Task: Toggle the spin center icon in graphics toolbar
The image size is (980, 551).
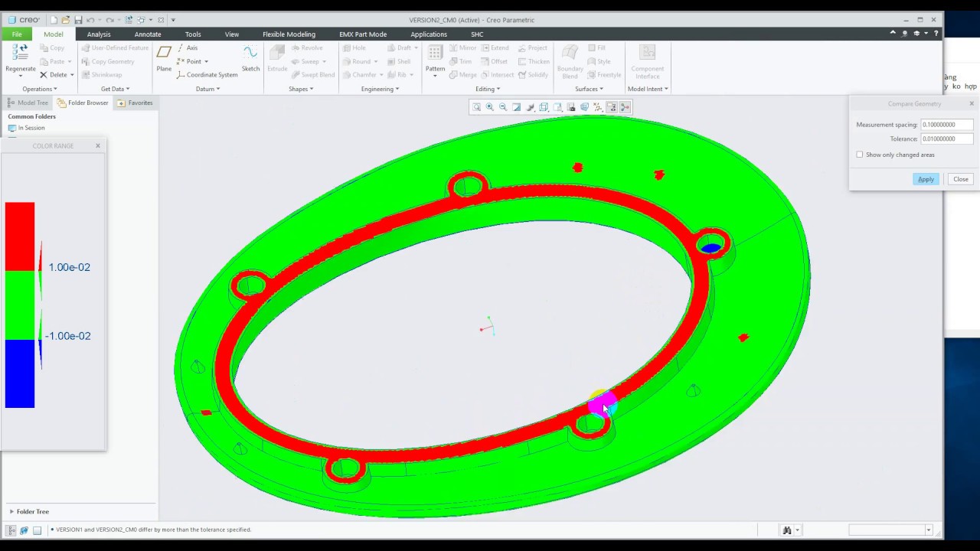Action: pyautogui.click(x=625, y=107)
